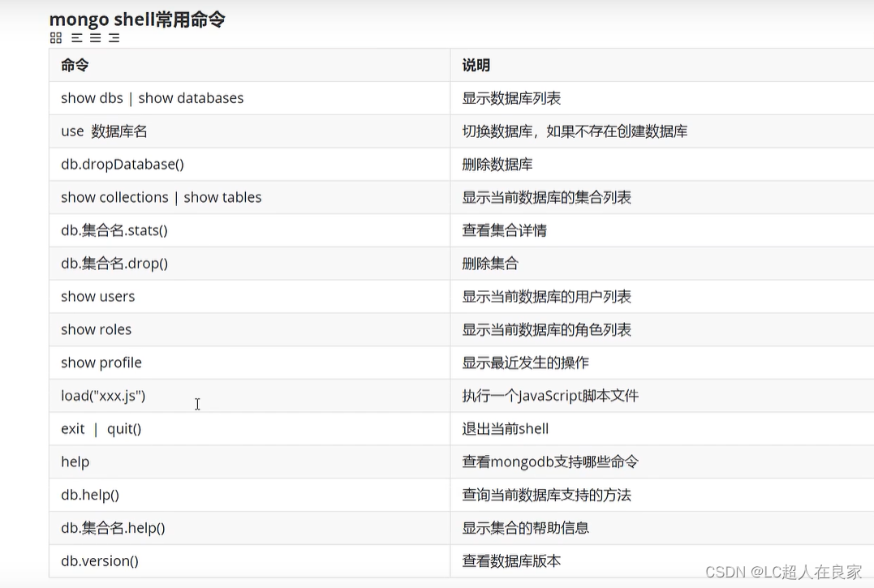Click the 'show roles' cell
This screenshot has width=874, height=588.
pyautogui.click(x=250, y=329)
